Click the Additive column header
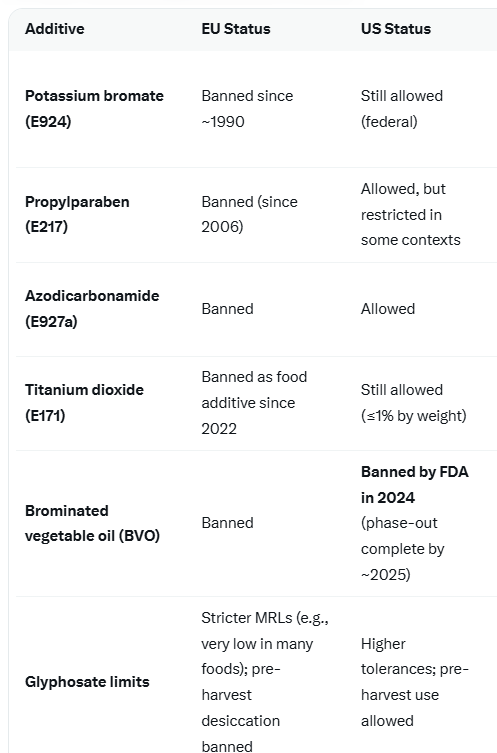Viewport: 497px width, 753px height. 55,29
